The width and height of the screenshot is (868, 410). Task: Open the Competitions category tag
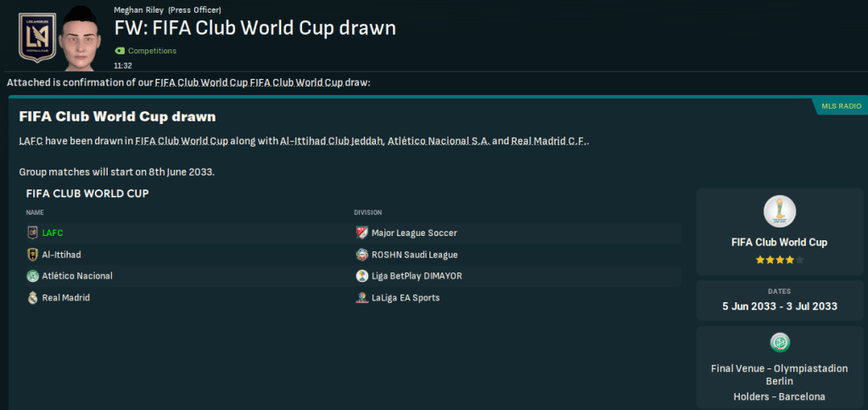tap(151, 51)
